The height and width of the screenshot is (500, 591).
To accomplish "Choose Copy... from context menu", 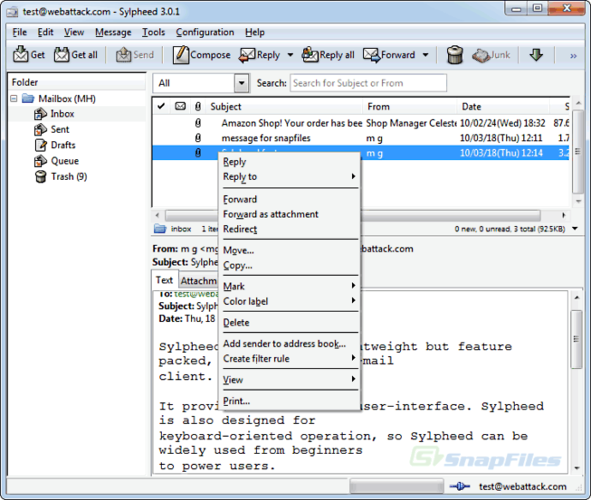I will tap(289, 265).
